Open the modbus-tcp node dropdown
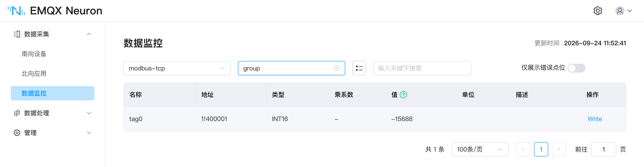The width and height of the screenshot is (644, 167). tap(177, 68)
